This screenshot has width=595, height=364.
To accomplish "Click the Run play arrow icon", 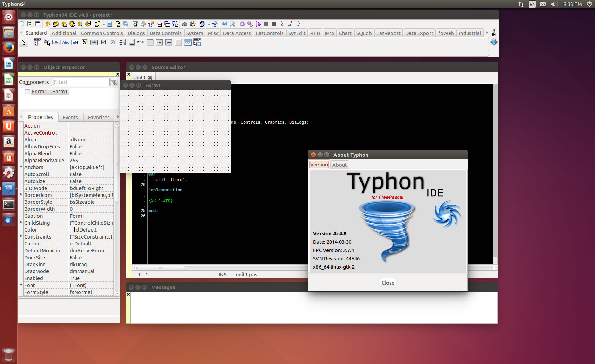I will (258, 24).
